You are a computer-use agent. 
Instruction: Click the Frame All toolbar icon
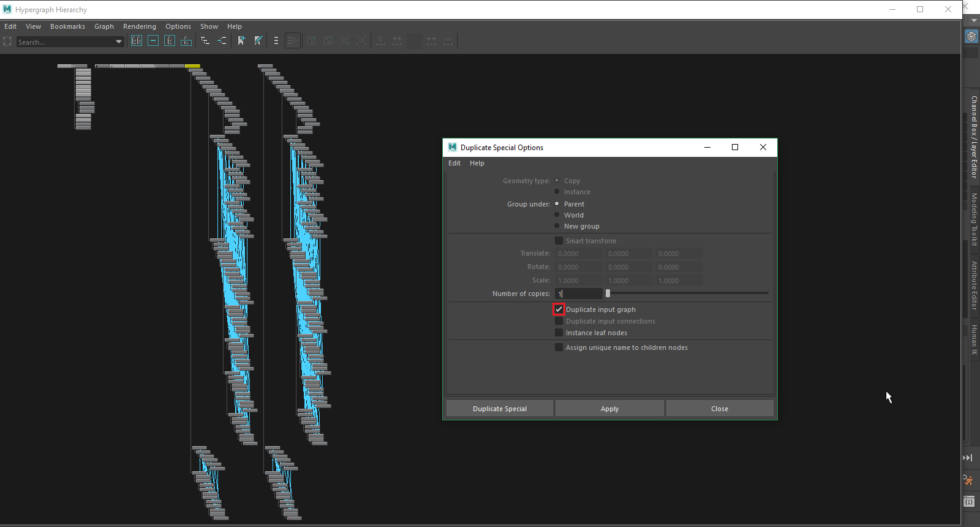[x=137, y=41]
